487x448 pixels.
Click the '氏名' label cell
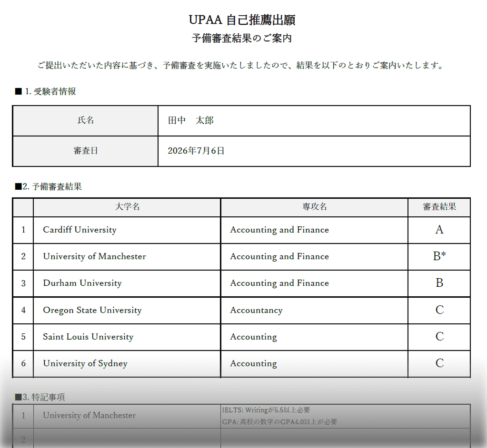(85, 120)
